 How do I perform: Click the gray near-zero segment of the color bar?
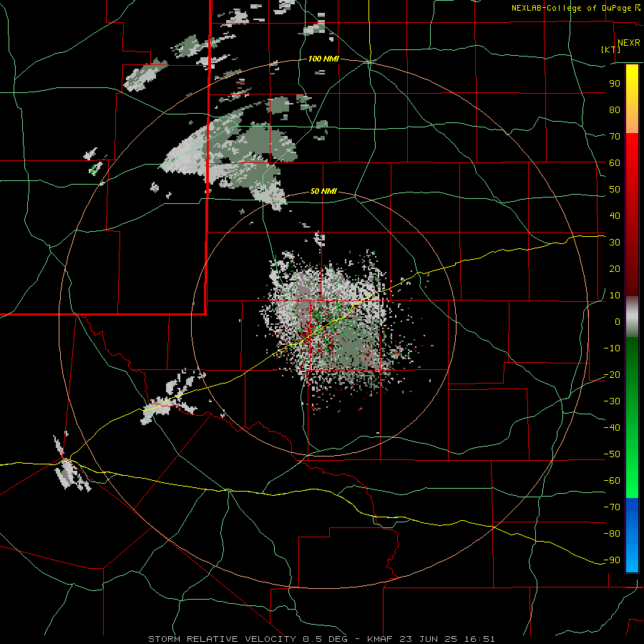[x=632, y=317]
